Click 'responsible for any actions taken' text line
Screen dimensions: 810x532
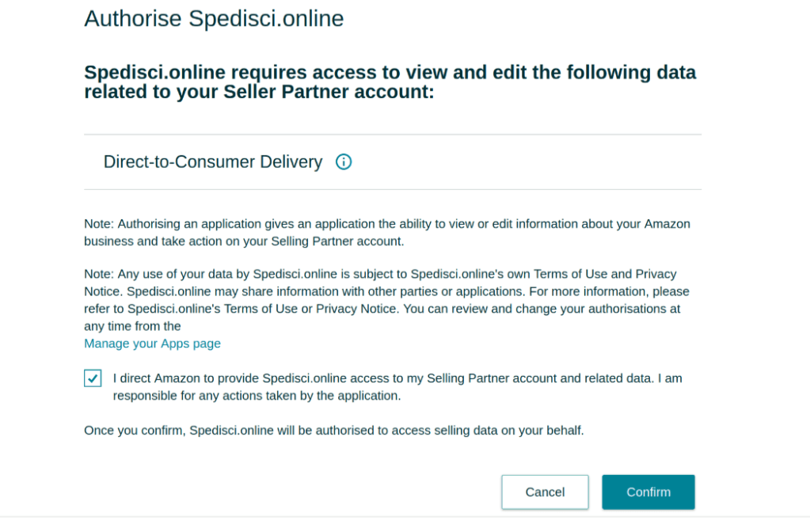(257, 396)
